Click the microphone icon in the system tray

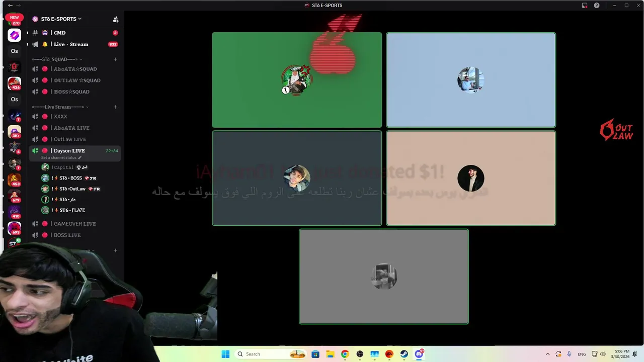(x=569, y=354)
